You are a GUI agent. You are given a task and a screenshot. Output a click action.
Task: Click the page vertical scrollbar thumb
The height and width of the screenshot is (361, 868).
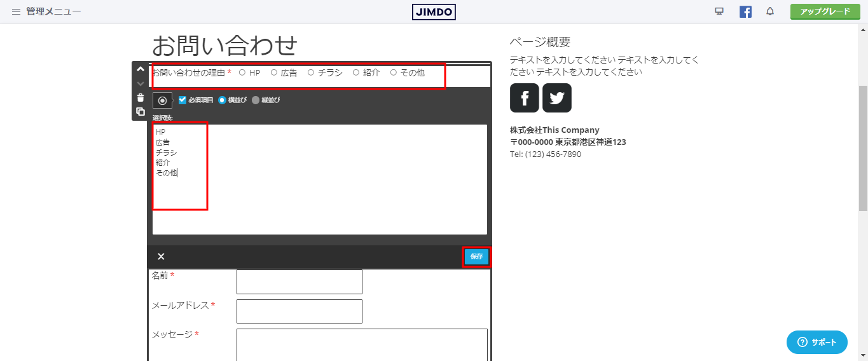coord(863,148)
